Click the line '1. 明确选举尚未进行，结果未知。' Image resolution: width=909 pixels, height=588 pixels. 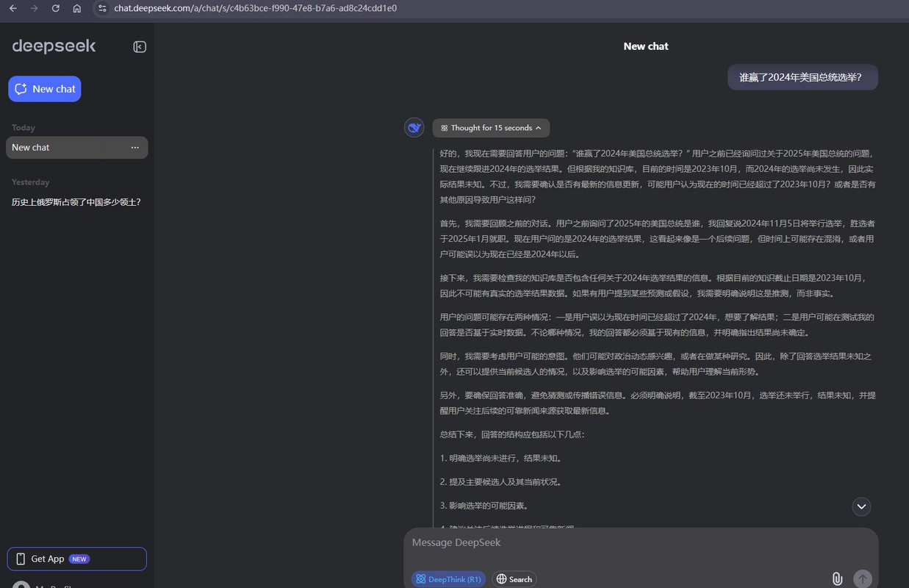pos(501,458)
